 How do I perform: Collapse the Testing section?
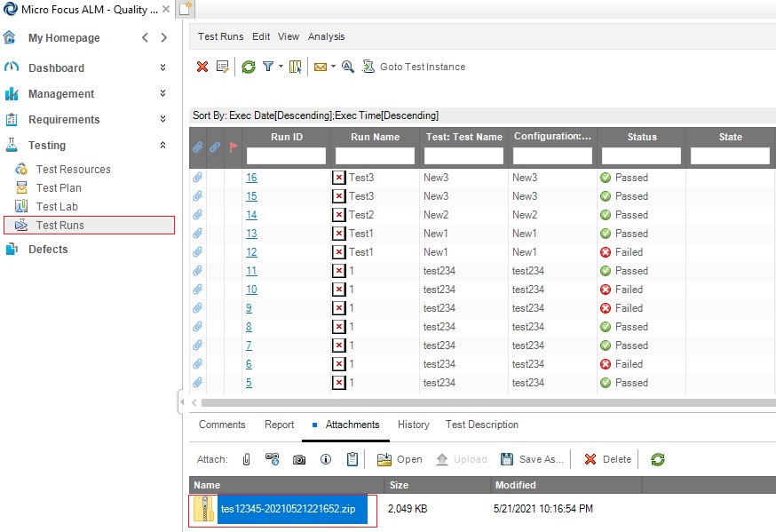(162, 145)
